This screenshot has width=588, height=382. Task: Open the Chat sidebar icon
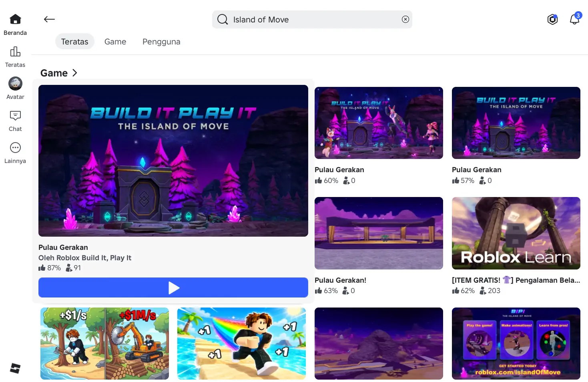15,115
